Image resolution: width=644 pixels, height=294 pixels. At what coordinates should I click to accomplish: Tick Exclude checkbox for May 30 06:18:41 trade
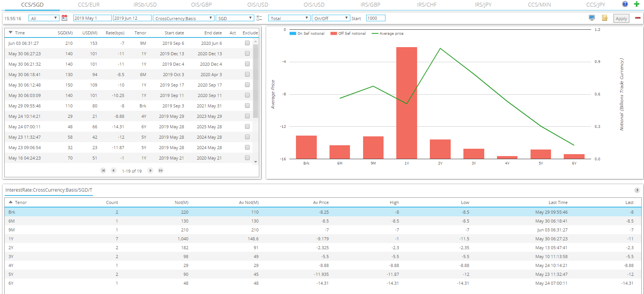pyautogui.click(x=247, y=75)
